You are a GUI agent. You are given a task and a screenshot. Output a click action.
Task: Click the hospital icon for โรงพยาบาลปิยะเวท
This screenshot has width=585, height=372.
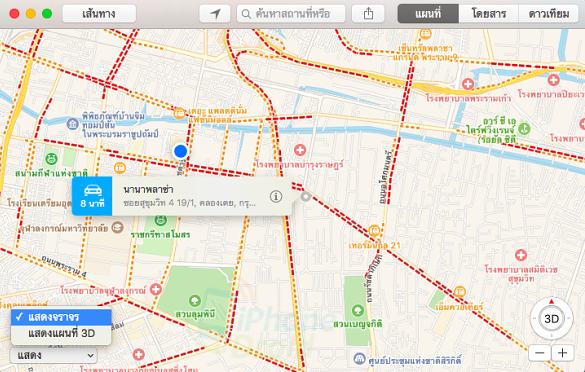click(554, 80)
